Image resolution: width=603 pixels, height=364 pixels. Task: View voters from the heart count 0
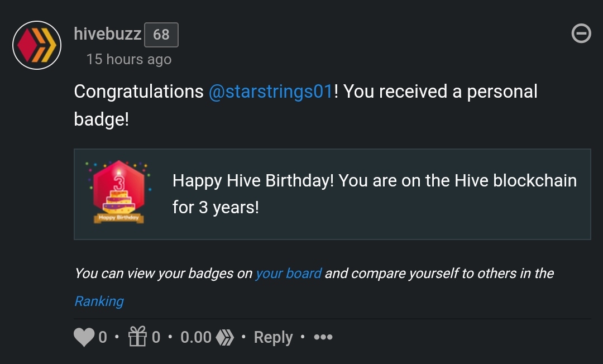pyautogui.click(x=103, y=337)
